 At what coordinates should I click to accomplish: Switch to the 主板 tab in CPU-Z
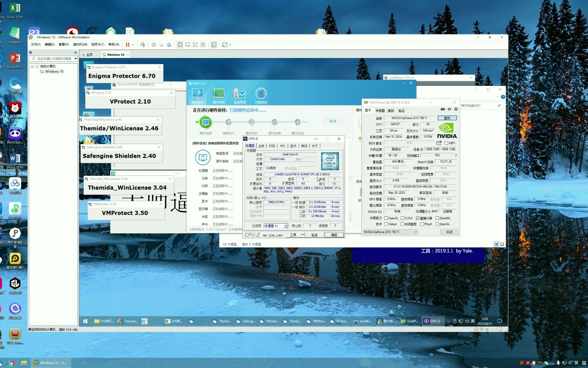coord(261,146)
